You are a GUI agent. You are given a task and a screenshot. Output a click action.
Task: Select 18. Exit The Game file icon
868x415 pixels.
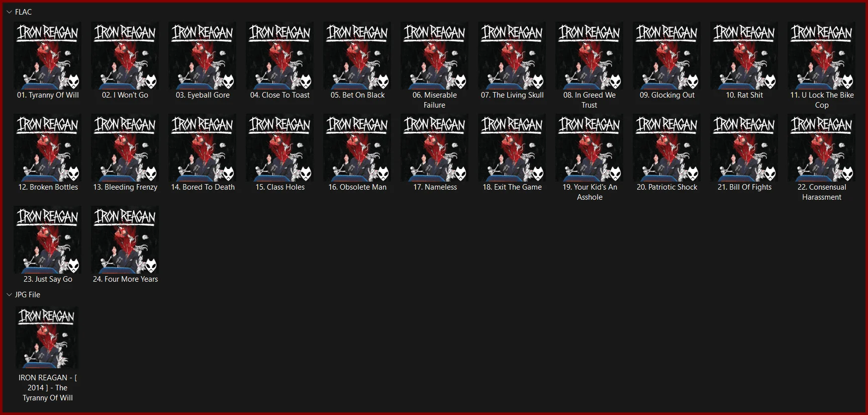(x=512, y=148)
